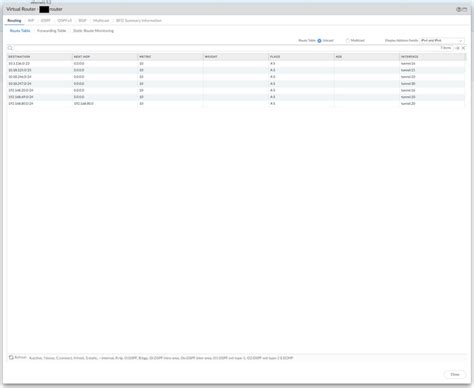The height and width of the screenshot is (388, 474).
Task: Open the Multicast tab in the top tab row
Action: [101, 21]
